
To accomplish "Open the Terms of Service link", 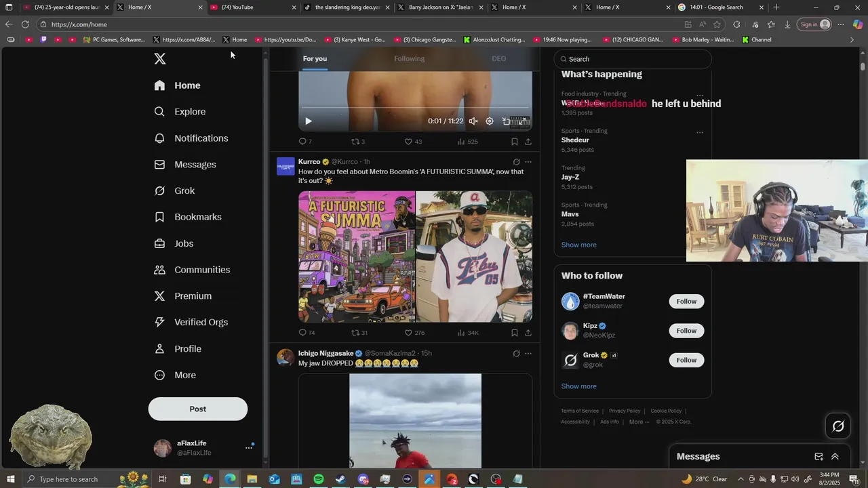I will [x=580, y=411].
